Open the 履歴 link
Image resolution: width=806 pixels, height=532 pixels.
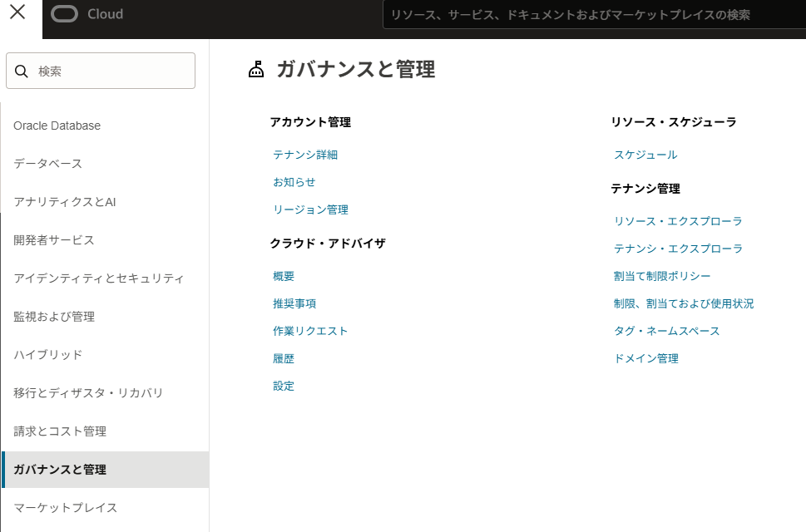(284, 358)
